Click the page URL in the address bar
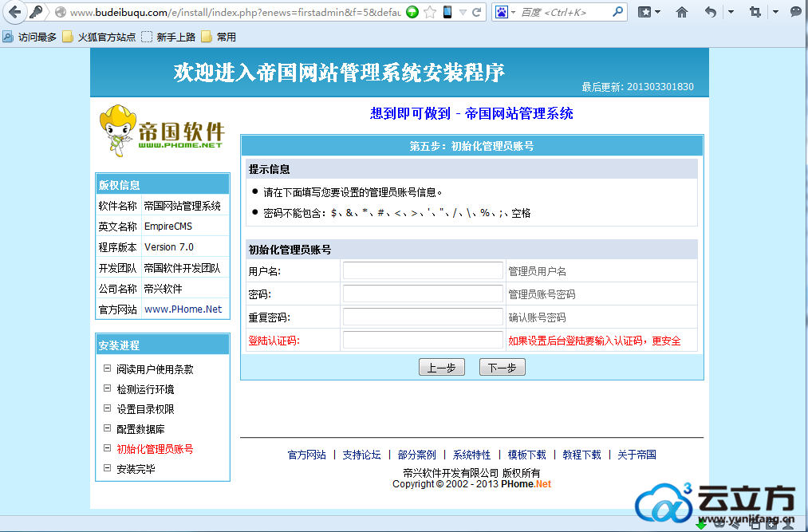The image size is (808, 532). [x=235, y=13]
